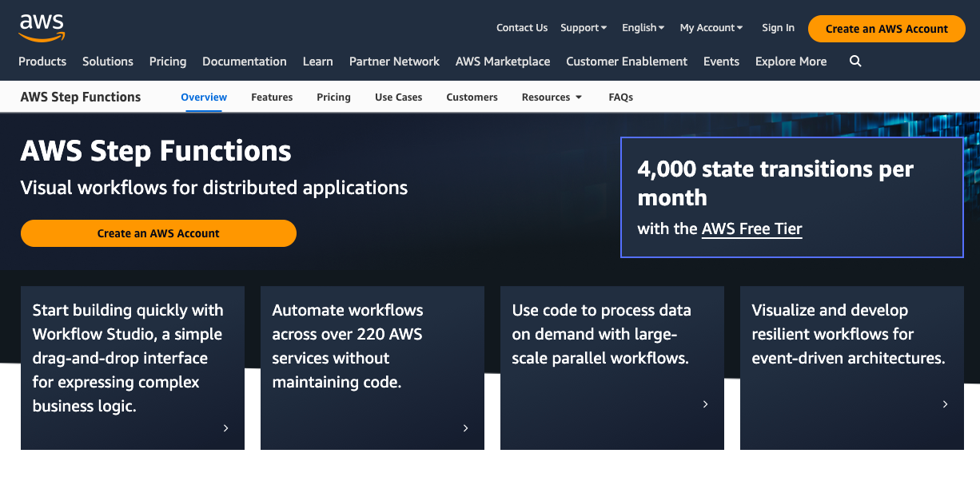The image size is (980, 489).
Task: Open the English language dropdown
Action: [643, 28]
